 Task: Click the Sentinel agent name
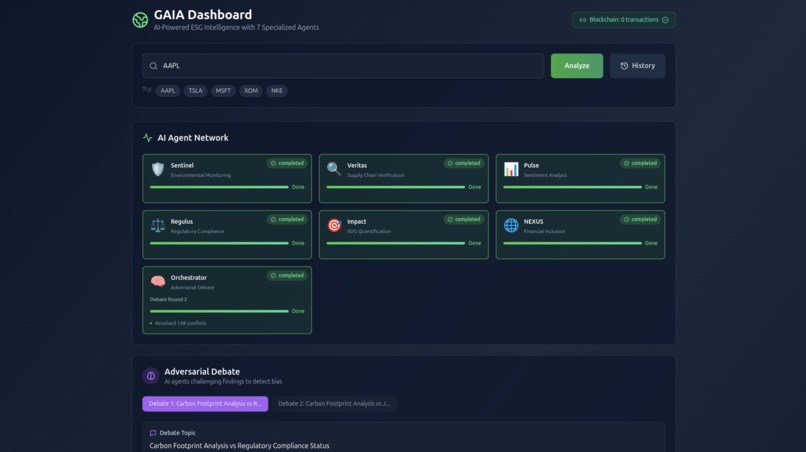[x=182, y=166]
